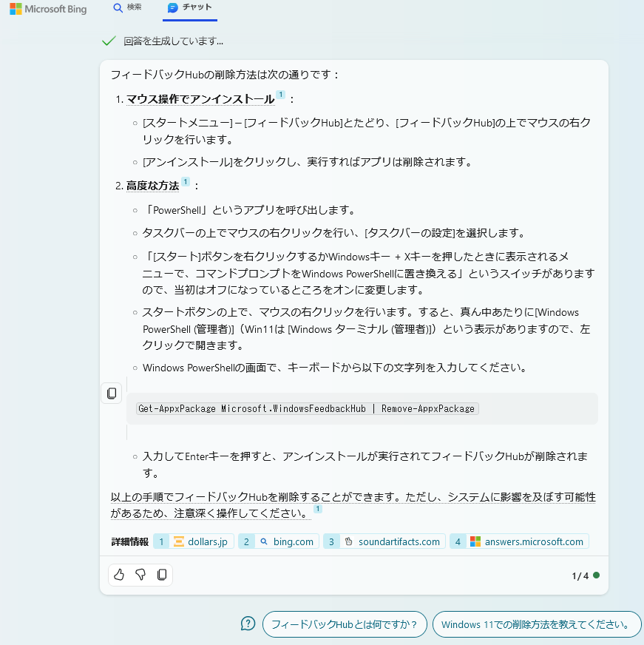
Task: Ask suggestion フィードバックHubとは何ですか？
Action: click(x=345, y=624)
